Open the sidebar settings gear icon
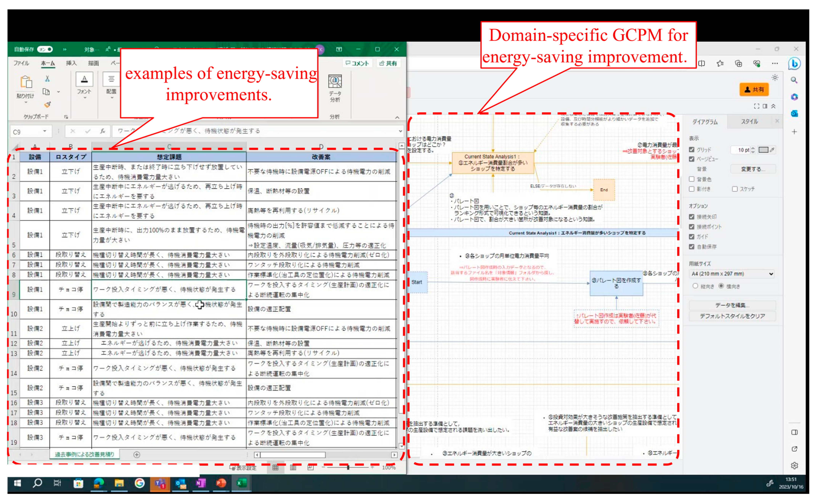This screenshot has width=817, height=504. point(795,466)
